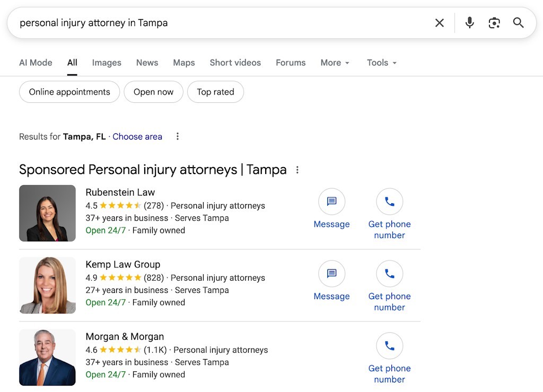Get Morgan & Morgan's phone number
The width and height of the screenshot is (543, 392).
(x=389, y=346)
